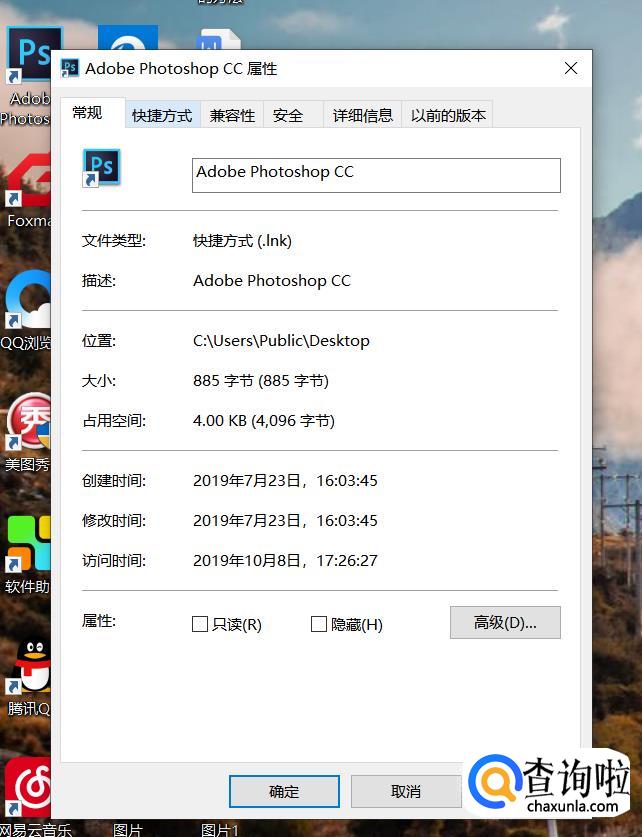Image resolution: width=642 pixels, height=837 pixels.
Task: Confirm with the 确定 button
Action: (x=284, y=791)
